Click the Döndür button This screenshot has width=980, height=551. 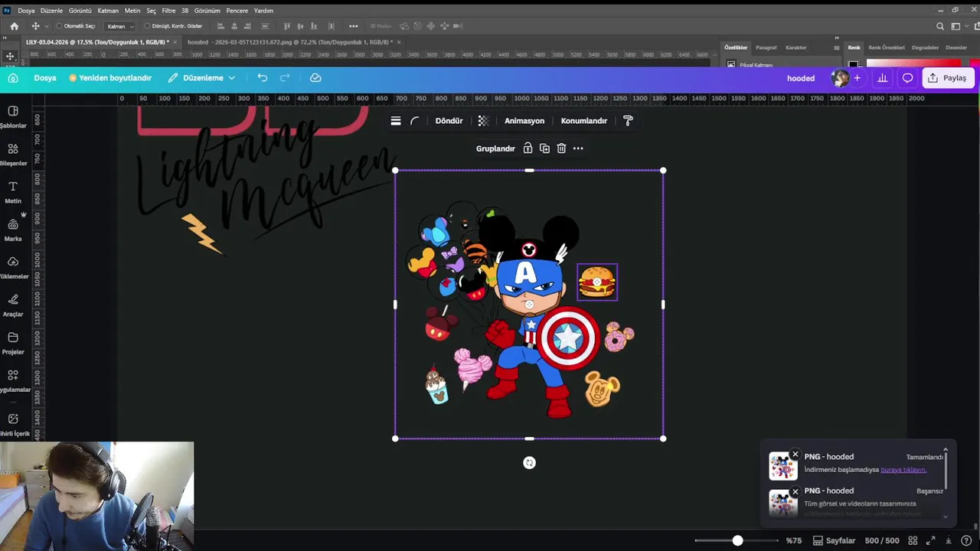(x=449, y=121)
